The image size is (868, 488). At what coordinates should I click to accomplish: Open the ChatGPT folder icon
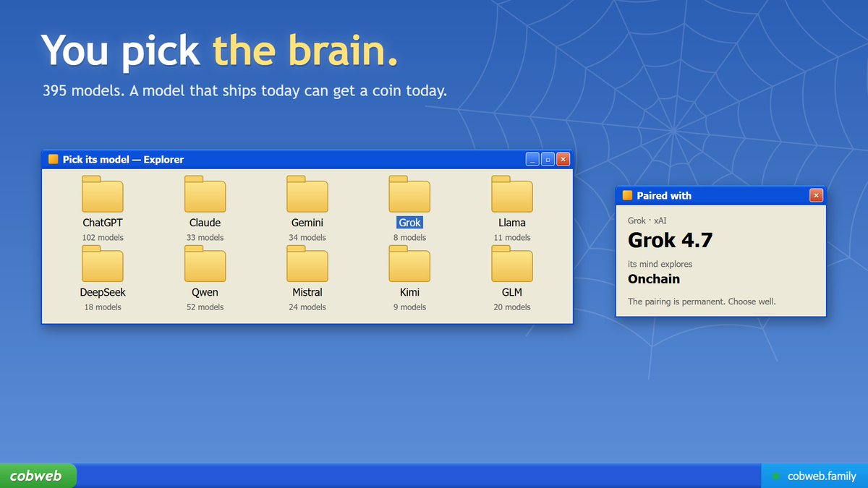(x=103, y=194)
